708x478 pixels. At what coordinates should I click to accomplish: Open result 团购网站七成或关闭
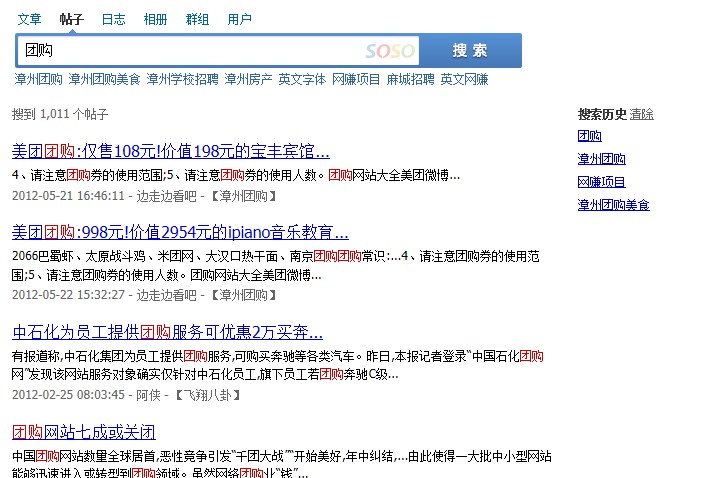[84, 432]
